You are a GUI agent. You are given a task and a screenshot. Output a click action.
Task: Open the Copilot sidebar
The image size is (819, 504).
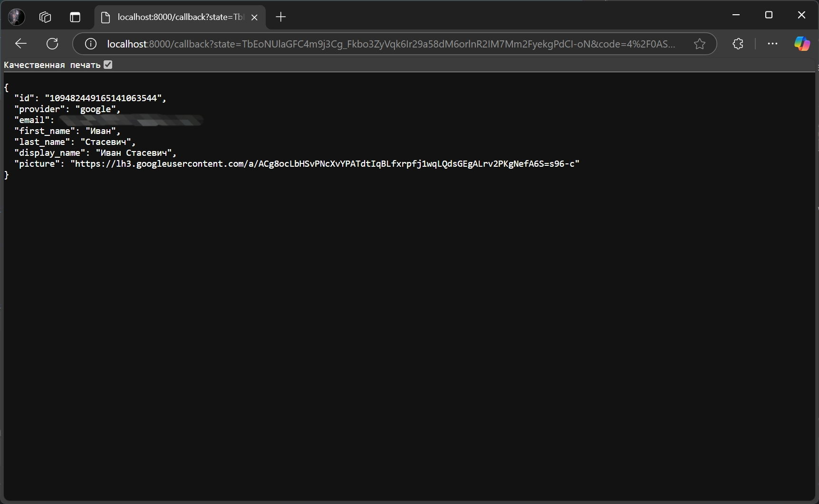coord(802,44)
